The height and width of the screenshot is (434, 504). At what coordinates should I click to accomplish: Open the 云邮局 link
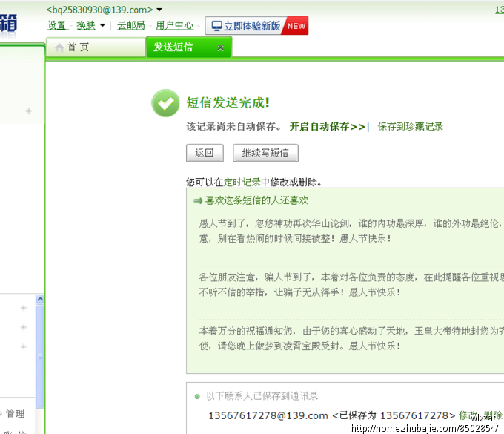[131, 25]
